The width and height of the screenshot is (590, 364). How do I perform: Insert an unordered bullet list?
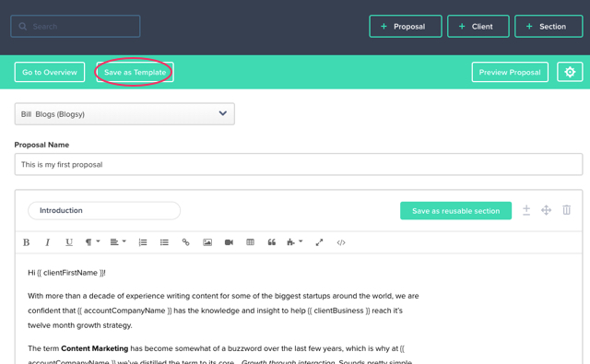click(x=164, y=242)
